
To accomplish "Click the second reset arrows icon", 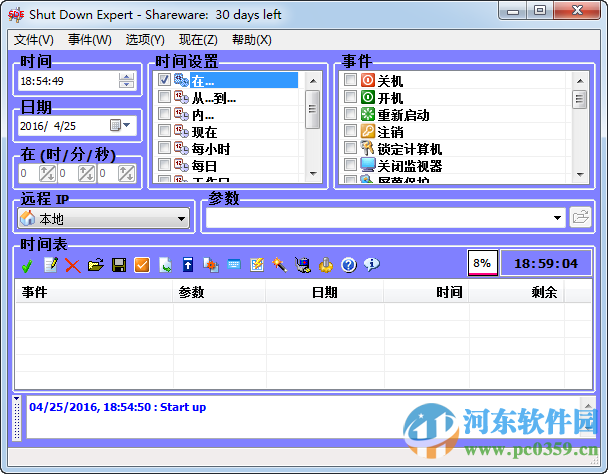I will pos(126,173).
